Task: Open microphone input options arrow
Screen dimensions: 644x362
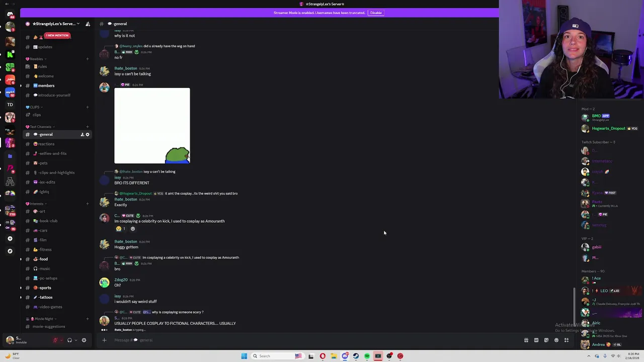Action: pos(61,340)
